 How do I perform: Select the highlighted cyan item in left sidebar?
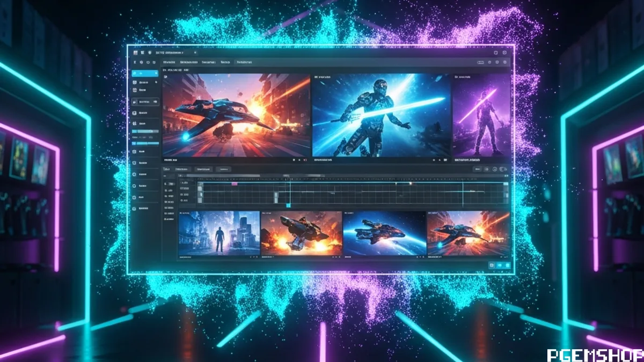(x=145, y=73)
